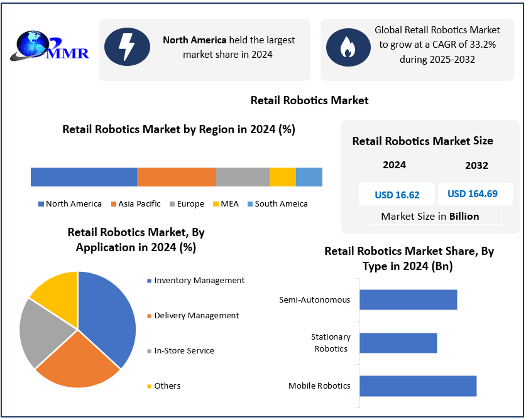Image resolution: width=526 pixels, height=420 pixels.
Task: Select the Semi-Autonomous bar
Action: coord(408,299)
